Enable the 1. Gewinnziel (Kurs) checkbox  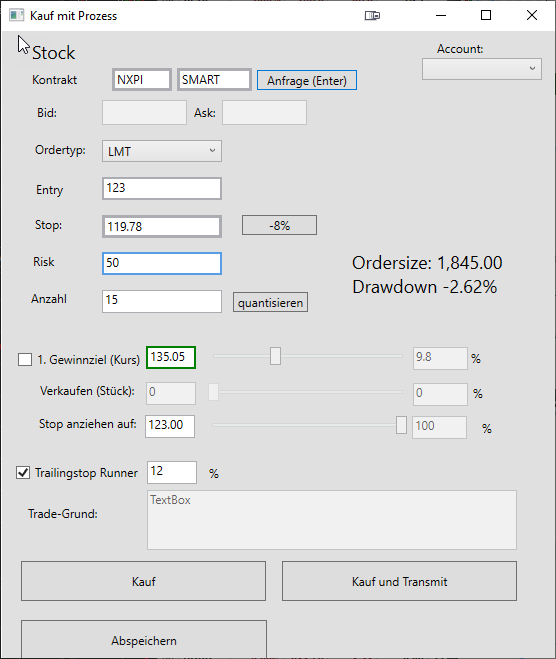pyautogui.click(x=25, y=360)
